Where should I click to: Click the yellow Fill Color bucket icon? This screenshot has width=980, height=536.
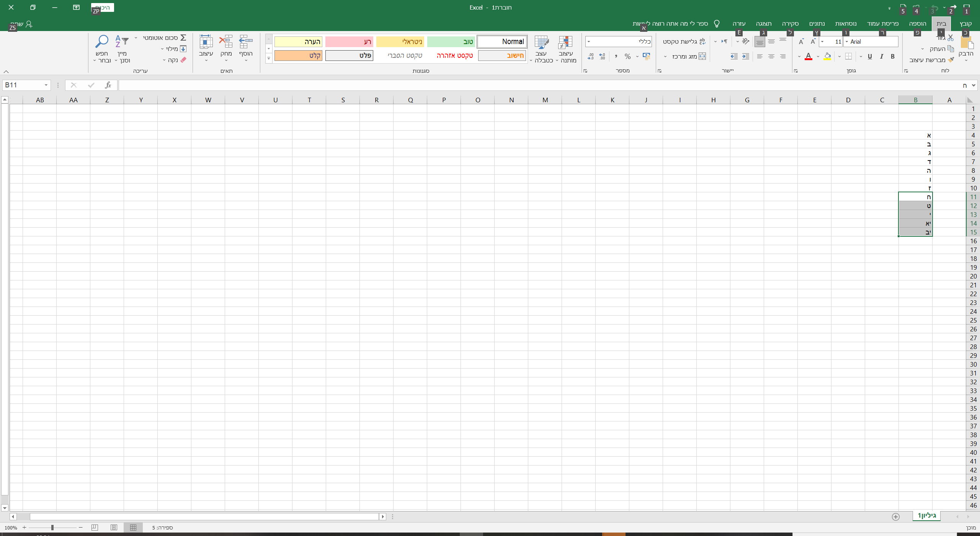[828, 56]
